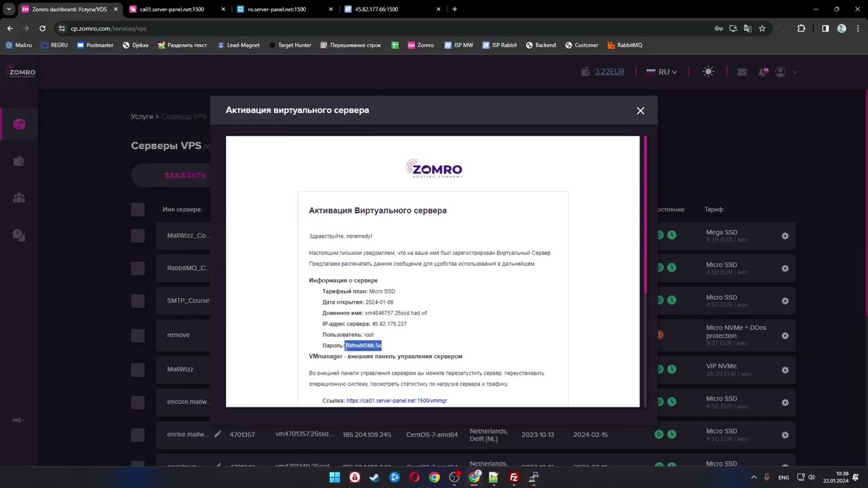The height and width of the screenshot is (488, 868).
Task: Click the highlighted password text
Action: click(x=363, y=346)
